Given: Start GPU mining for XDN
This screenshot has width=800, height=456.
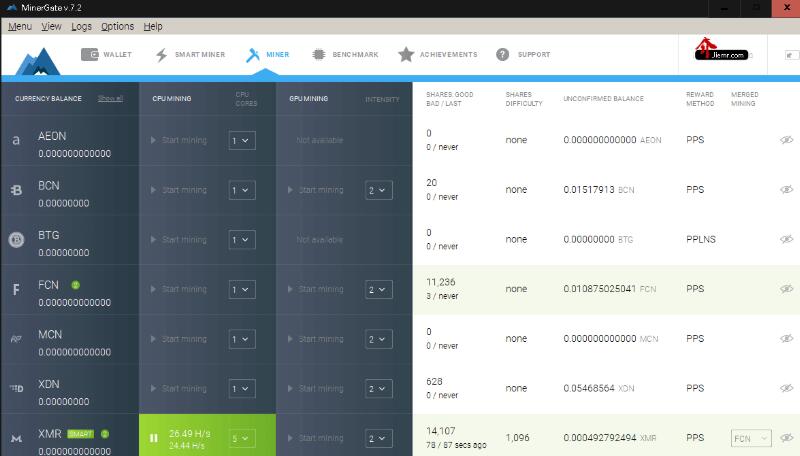Looking at the screenshot, I should point(315,389).
